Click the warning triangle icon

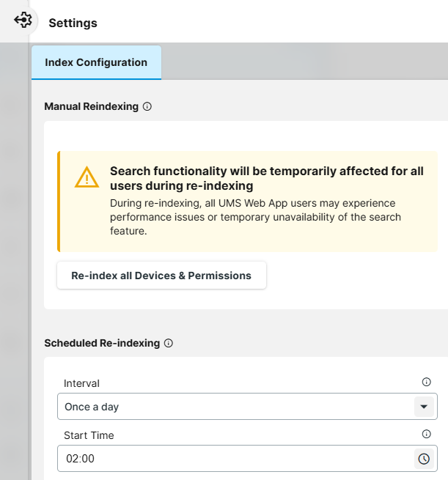[87, 177]
